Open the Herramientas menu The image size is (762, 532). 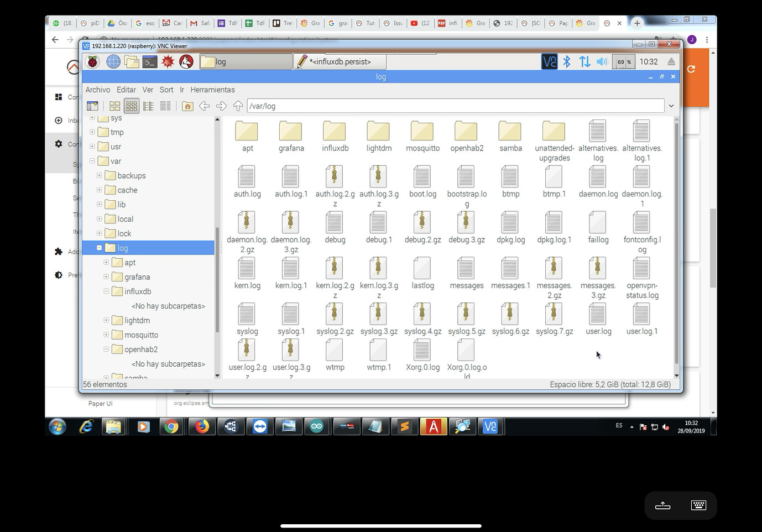pos(212,90)
